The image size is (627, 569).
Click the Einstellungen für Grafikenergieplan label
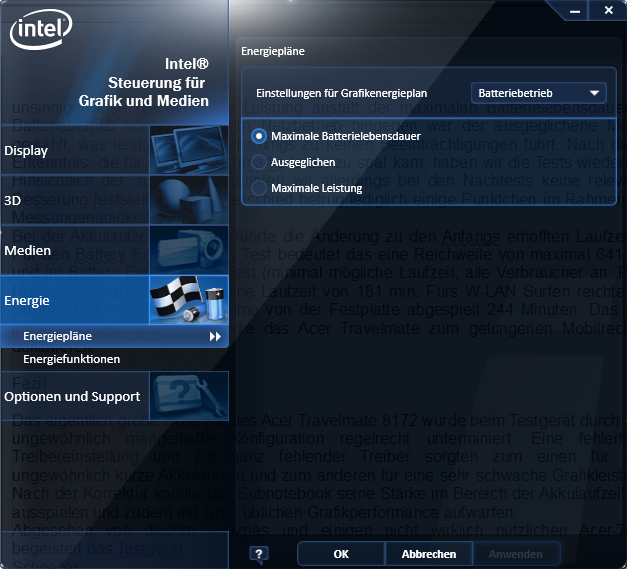pos(341,93)
